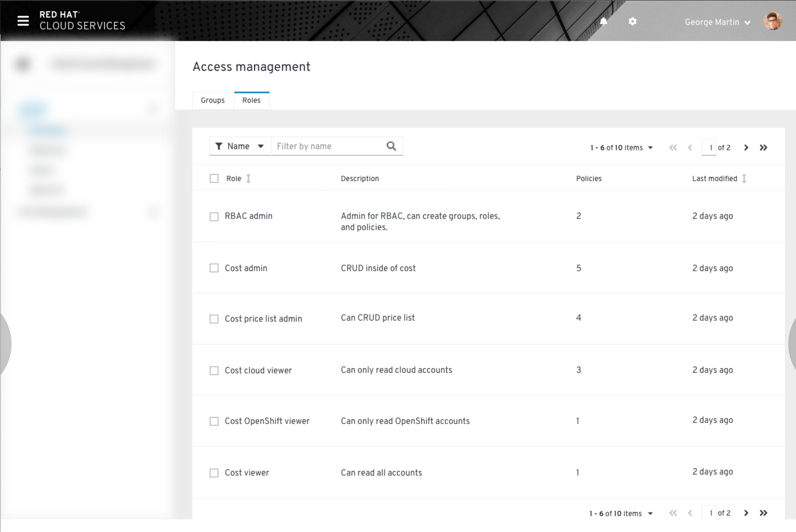This screenshot has height=532, width=796.
Task: Open the items-per-page dropdown
Action: (x=651, y=147)
